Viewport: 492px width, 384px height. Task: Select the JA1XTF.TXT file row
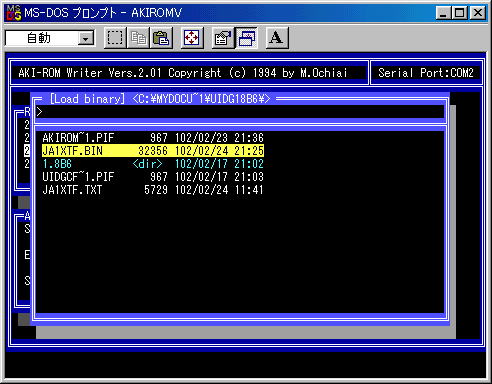[x=153, y=190]
